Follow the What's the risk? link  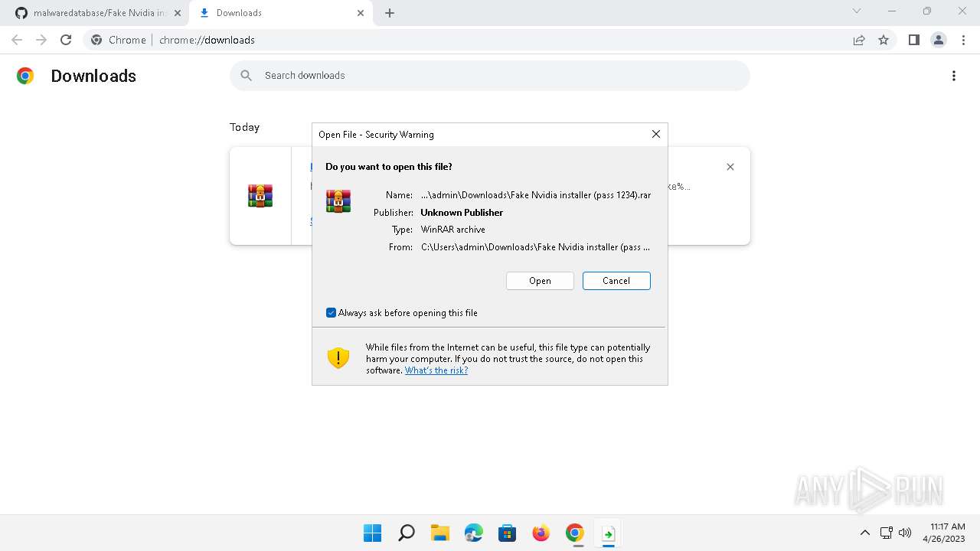tap(436, 370)
